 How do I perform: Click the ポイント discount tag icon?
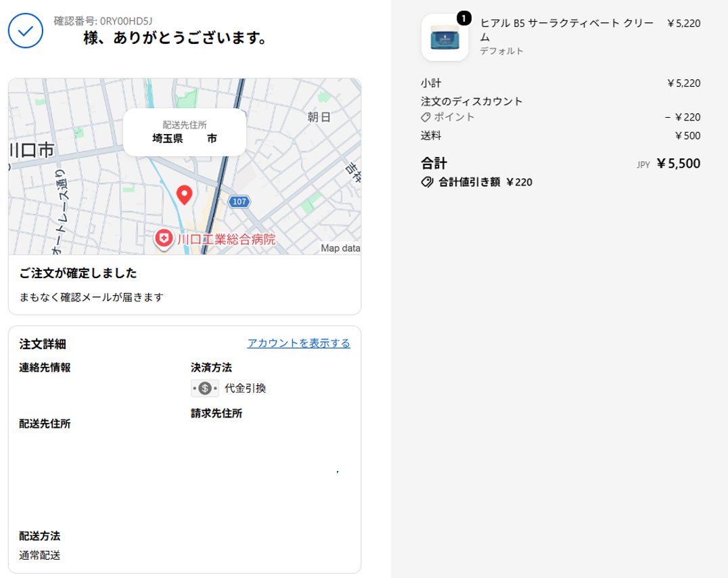pos(426,117)
